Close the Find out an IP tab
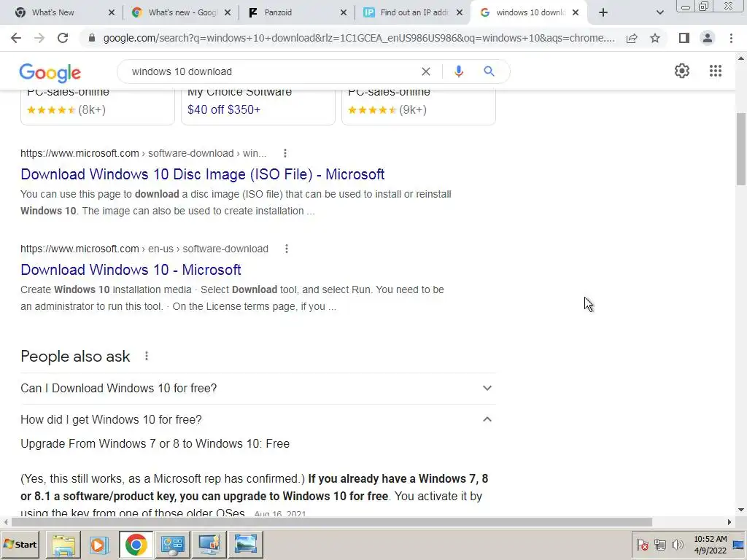The width and height of the screenshot is (747, 560). pos(460,12)
